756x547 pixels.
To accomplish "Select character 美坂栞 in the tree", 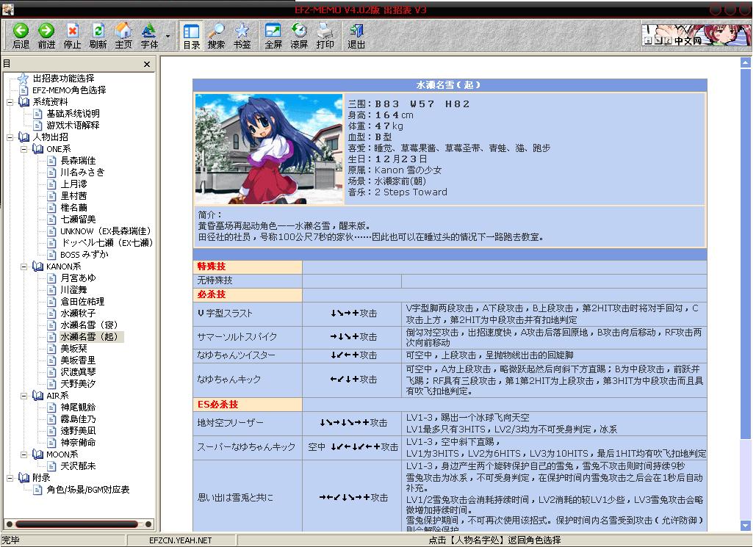I will (73, 349).
